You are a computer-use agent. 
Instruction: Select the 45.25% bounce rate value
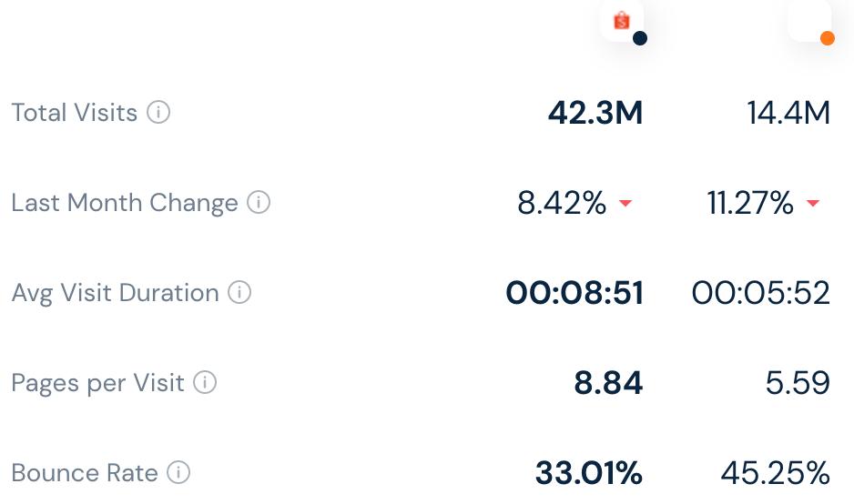click(x=775, y=473)
